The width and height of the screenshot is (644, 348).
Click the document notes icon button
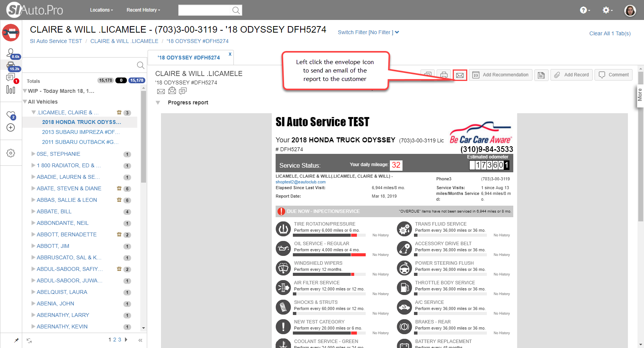[x=541, y=75]
